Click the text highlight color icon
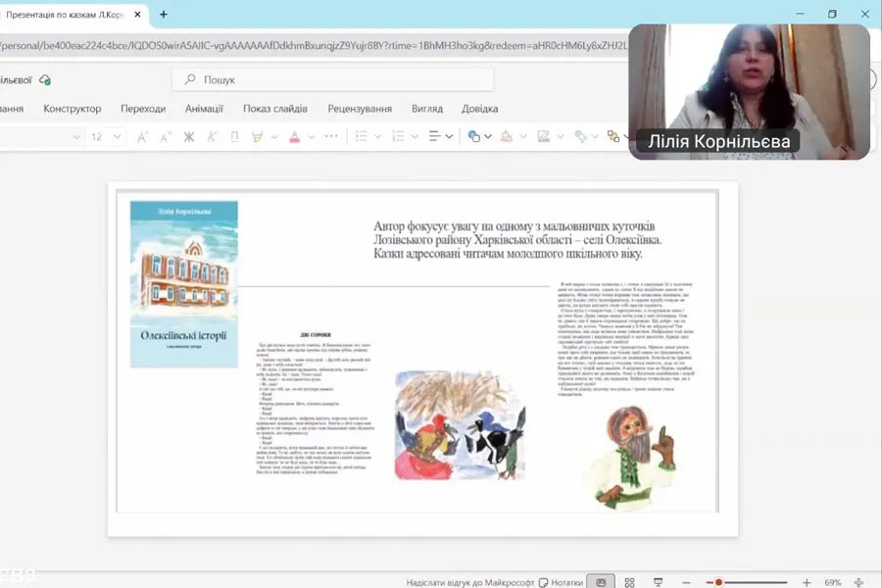 click(258, 137)
